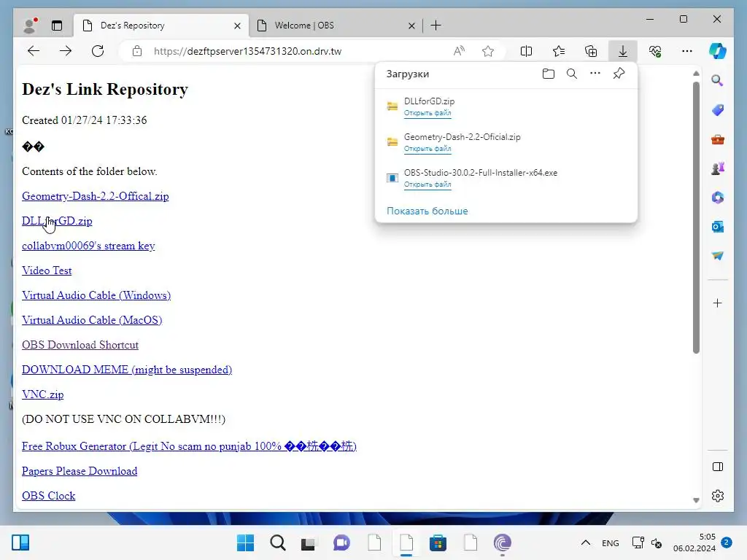This screenshot has height=560, width=747.
Task: Open sidebar settings gear
Action: (718, 496)
